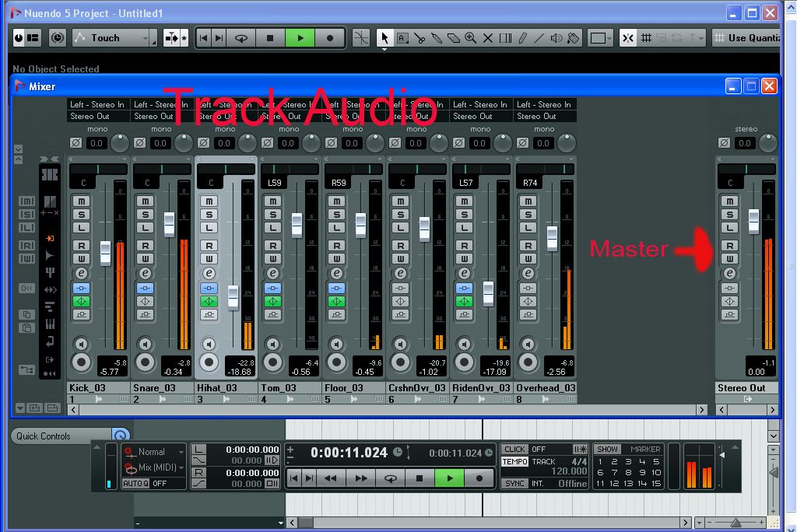
Task: Open Overhead_03 output routing Stereo Out
Action: click(545, 117)
